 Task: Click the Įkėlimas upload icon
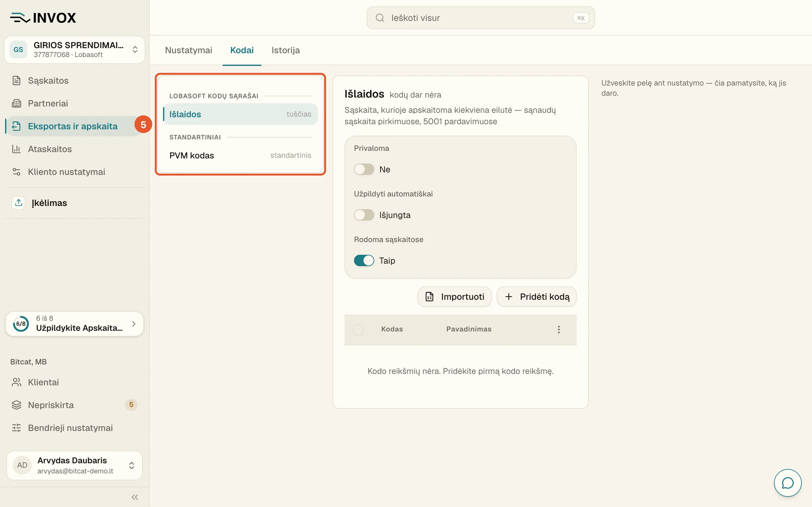[x=18, y=202]
